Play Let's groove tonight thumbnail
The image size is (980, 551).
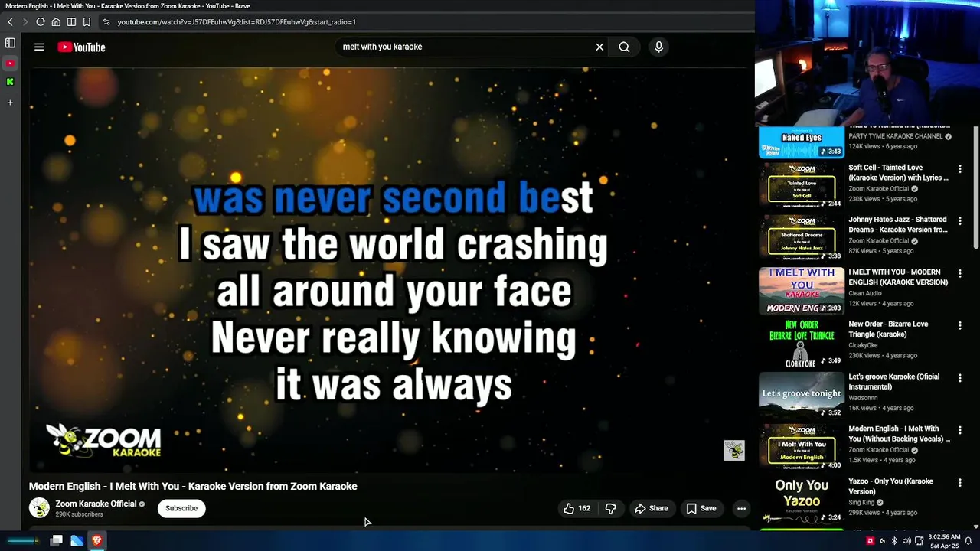802,396
